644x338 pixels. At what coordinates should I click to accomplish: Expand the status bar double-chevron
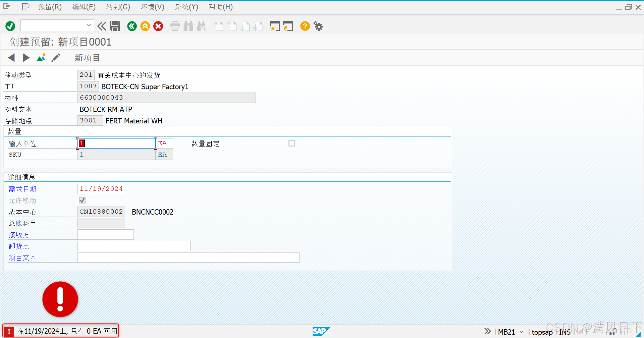(x=488, y=331)
